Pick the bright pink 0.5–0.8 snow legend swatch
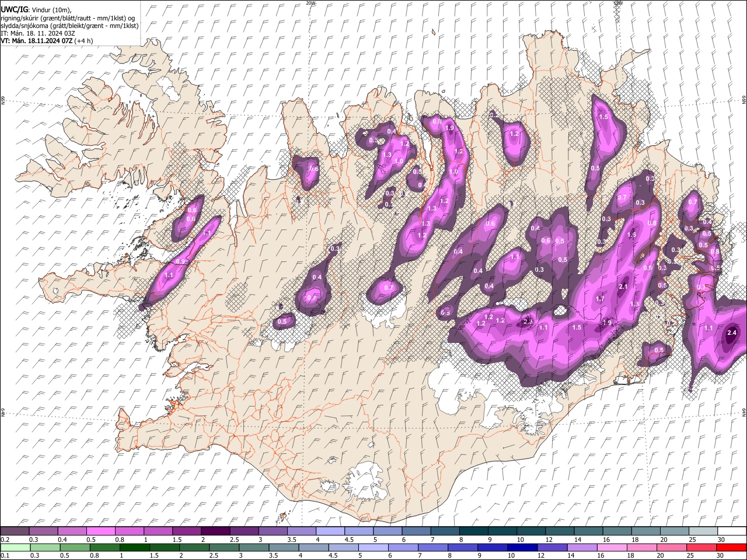747x560 pixels. point(101,531)
